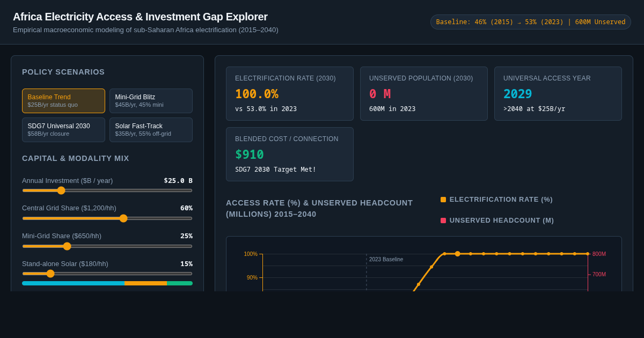Click the baseline summary badge in header

pyautogui.click(x=531, y=22)
